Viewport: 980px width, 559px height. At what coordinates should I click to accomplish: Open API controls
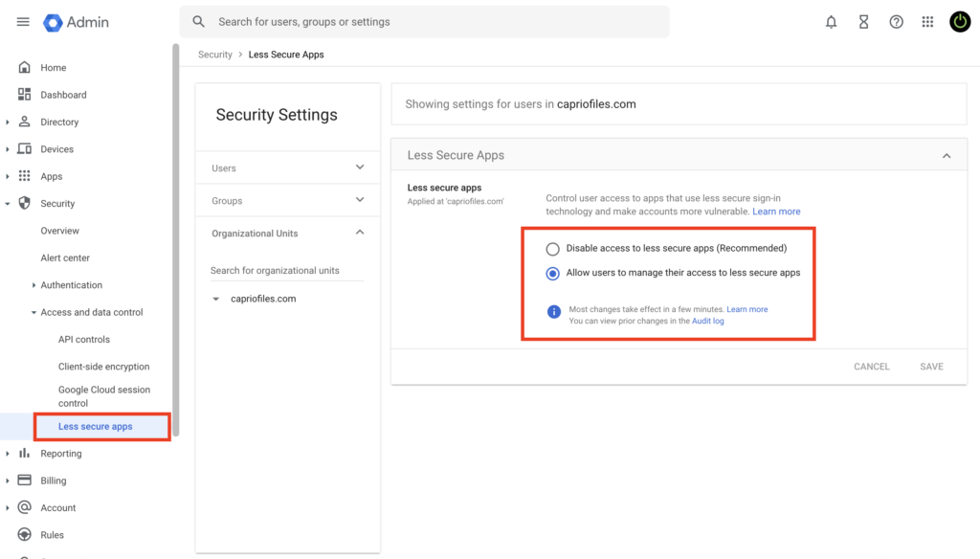[x=84, y=340]
